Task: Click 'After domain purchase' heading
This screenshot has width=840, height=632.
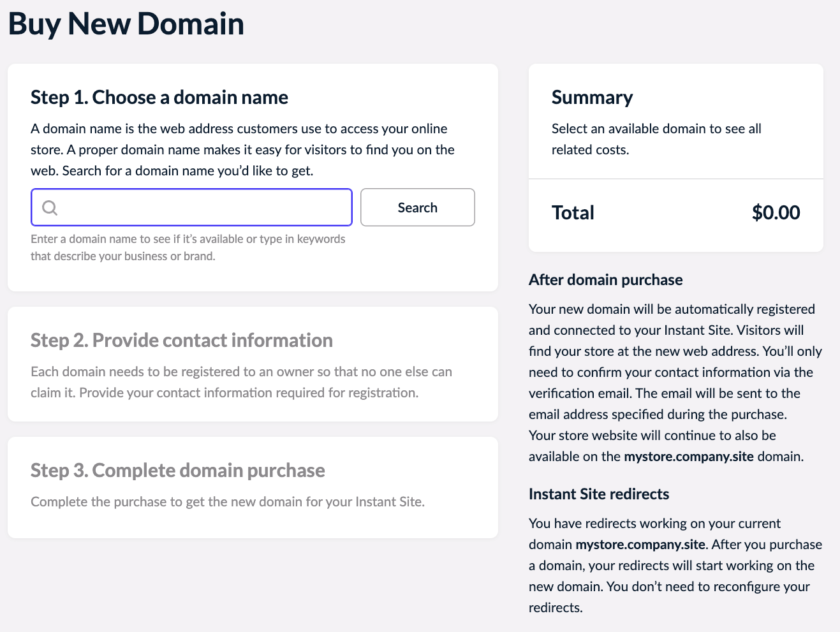Action: click(606, 279)
